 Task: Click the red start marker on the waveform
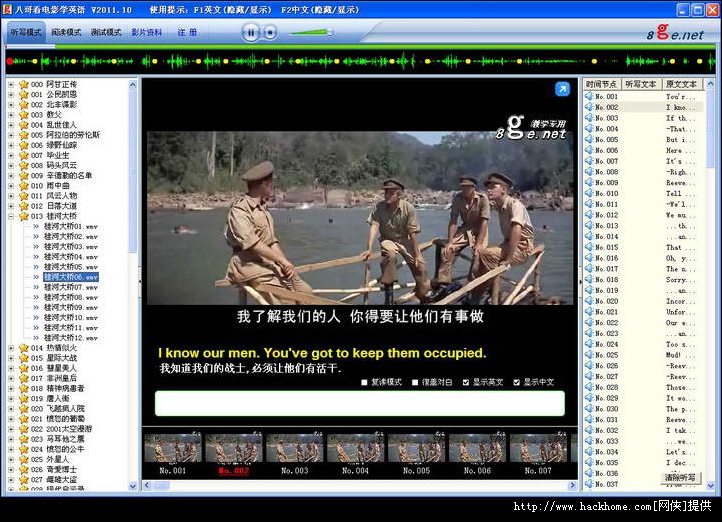click(10, 61)
